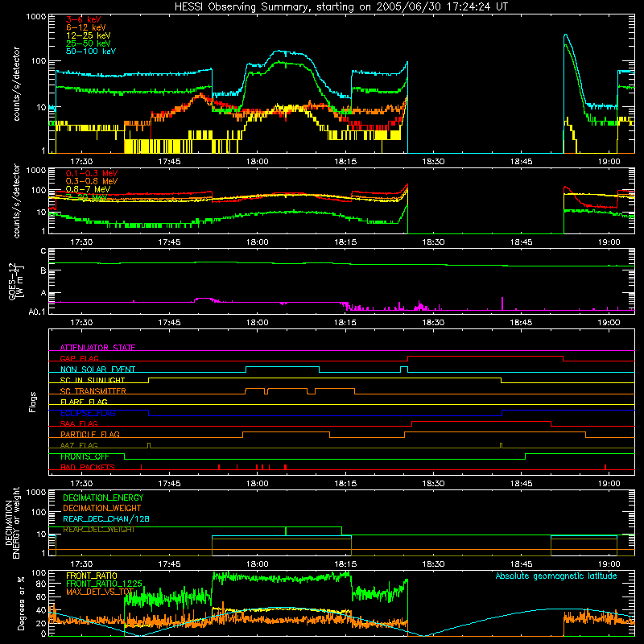Viewport: 644px width, 644px height.
Task: Click the MAX_DET_VS_TOT legend label
Action: tap(100, 592)
